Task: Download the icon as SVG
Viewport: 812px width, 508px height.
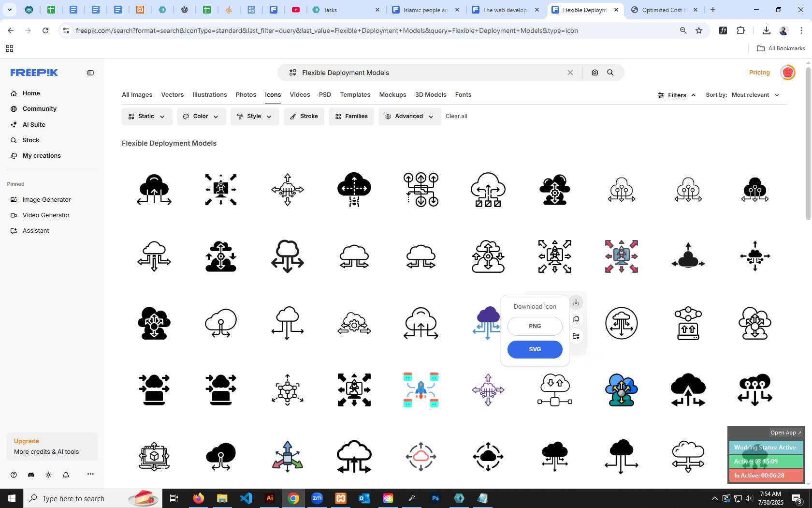Action: point(535,349)
